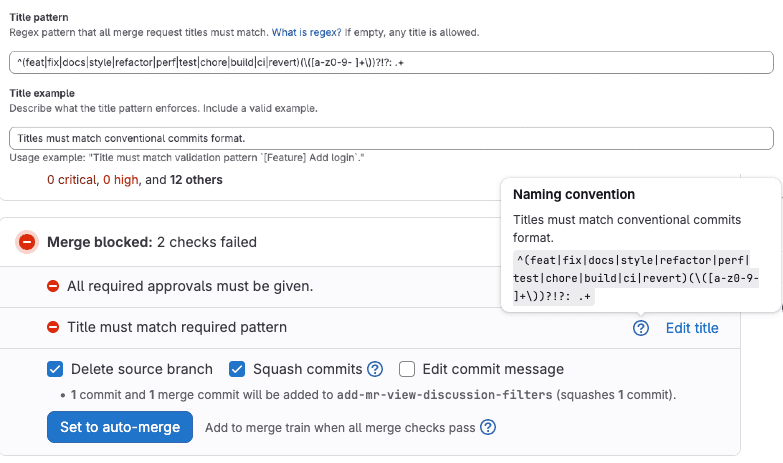Toggle the Delete source branch checkbox

click(55, 369)
